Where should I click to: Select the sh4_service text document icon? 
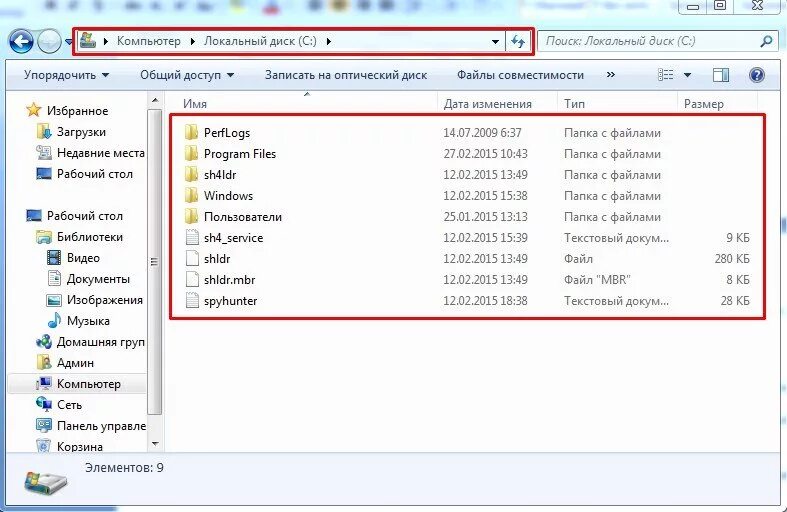pyautogui.click(x=192, y=237)
